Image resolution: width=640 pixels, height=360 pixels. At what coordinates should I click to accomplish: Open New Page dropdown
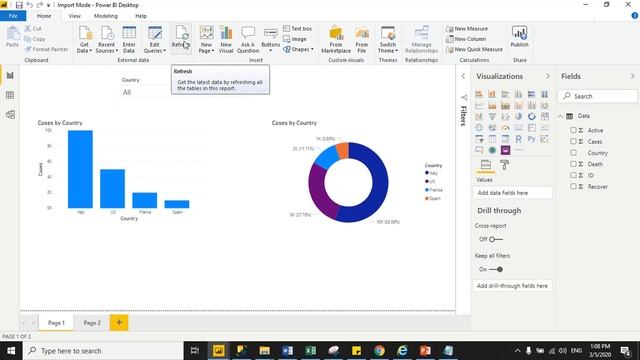tap(207, 40)
